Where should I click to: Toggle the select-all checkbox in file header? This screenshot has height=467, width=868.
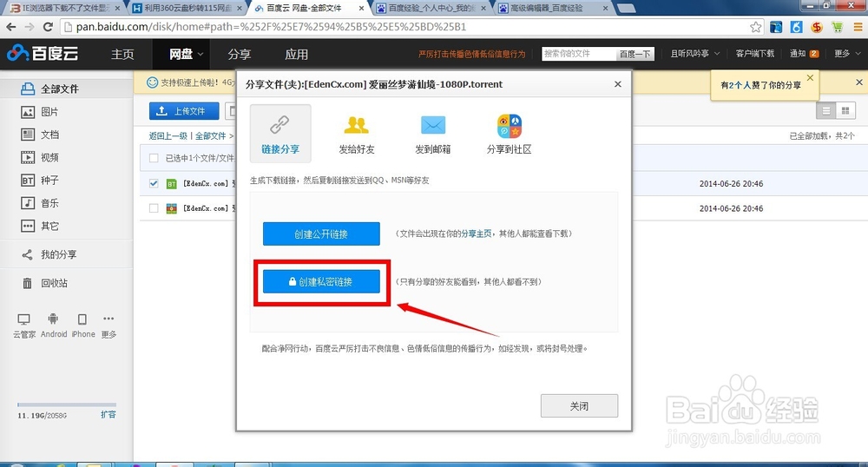(154, 158)
